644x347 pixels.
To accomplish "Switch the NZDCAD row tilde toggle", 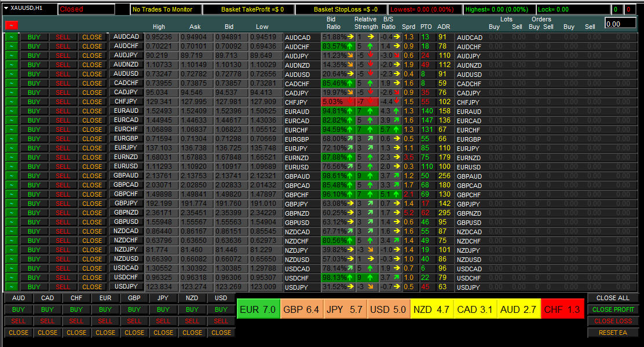I will pyautogui.click(x=12, y=231).
